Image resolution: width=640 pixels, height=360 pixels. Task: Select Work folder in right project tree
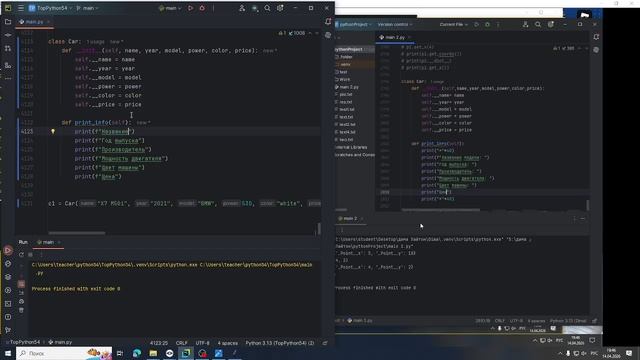344,79
